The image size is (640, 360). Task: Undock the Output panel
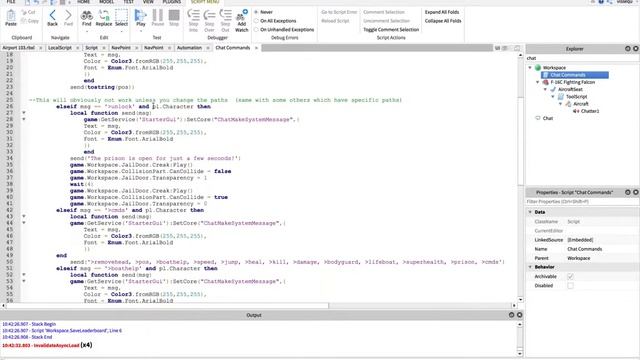511,315
